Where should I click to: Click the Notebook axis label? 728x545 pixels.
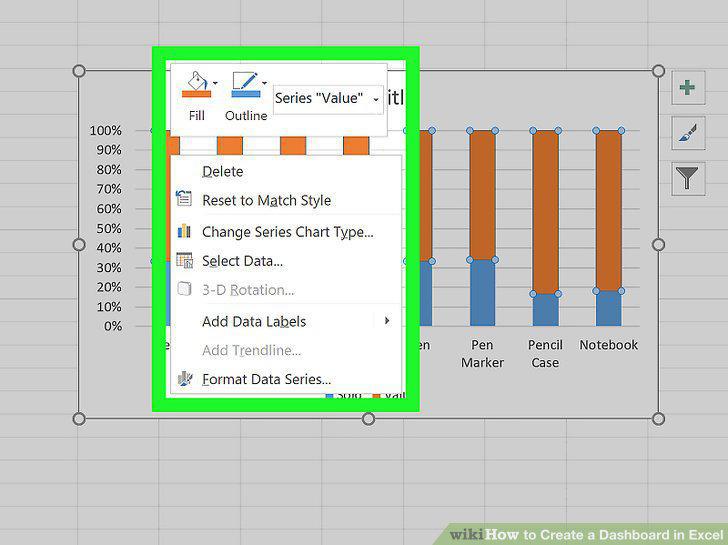(608, 345)
